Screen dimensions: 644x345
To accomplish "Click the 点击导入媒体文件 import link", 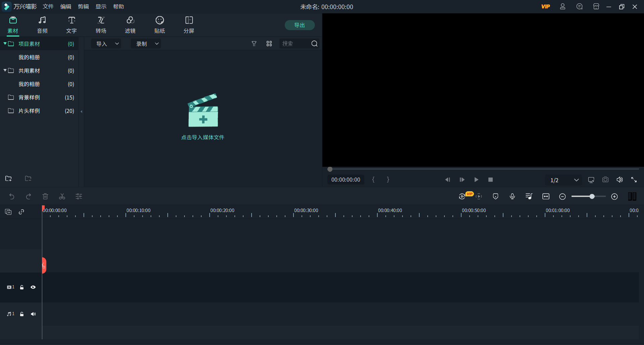I will tap(203, 137).
